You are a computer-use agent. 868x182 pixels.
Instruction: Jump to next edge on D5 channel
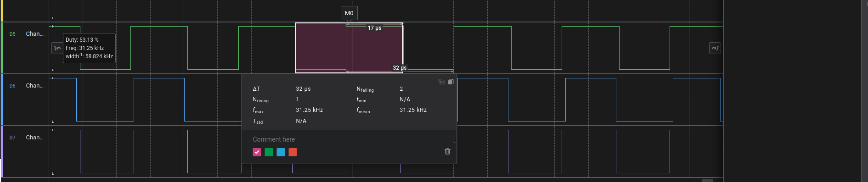click(x=715, y=48)
